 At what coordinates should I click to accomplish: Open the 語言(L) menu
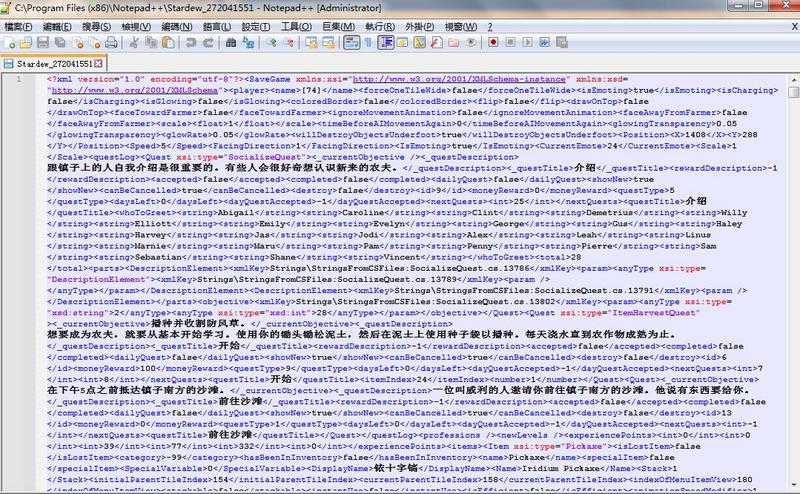coord(217,27)
